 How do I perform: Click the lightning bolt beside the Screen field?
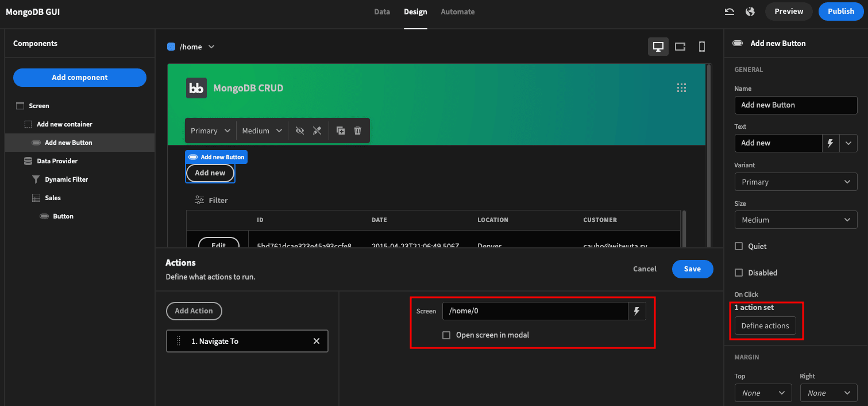coord(636,311)
